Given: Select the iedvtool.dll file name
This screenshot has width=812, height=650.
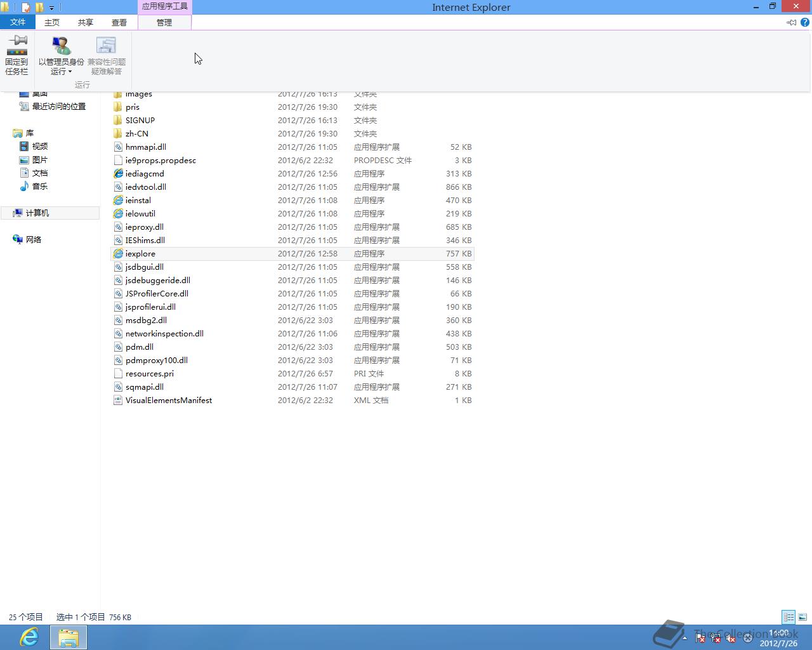Looking at the screenshot, I should (146, 187).
